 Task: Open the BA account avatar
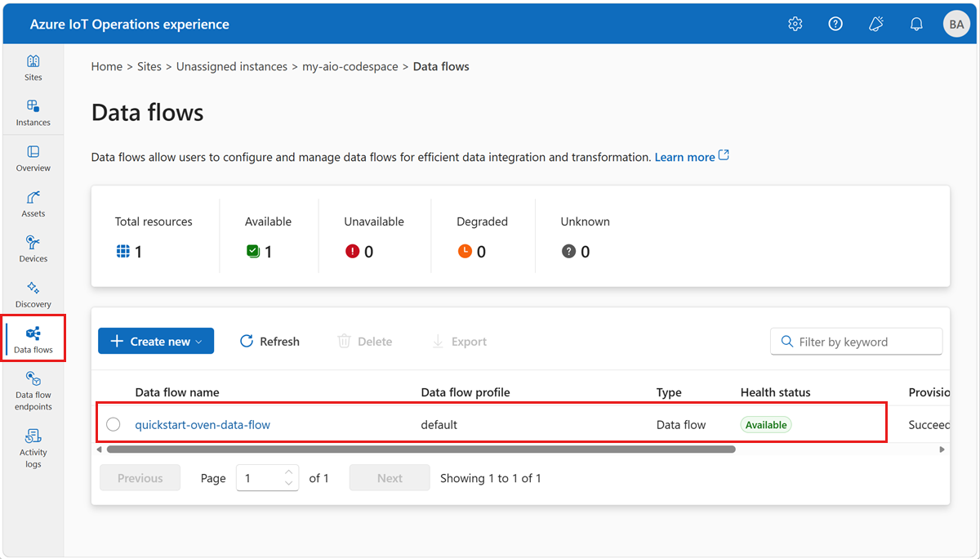click(956, 25)
